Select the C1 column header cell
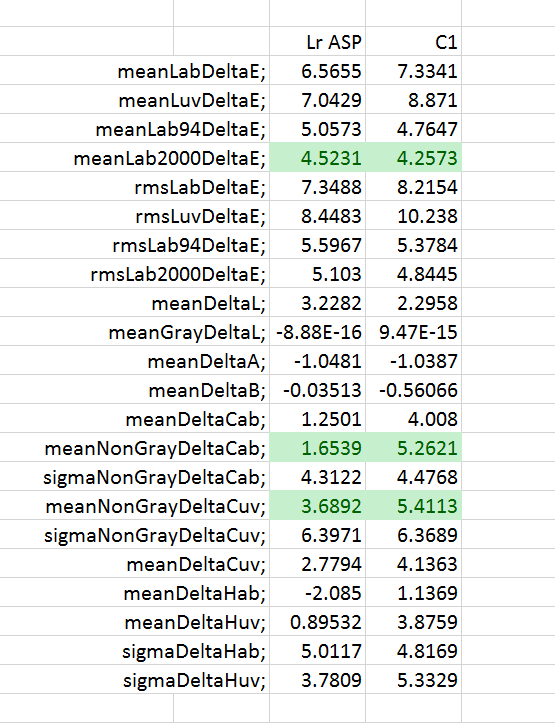The width and height of the screenshot is (555, 723). point(413,41)
